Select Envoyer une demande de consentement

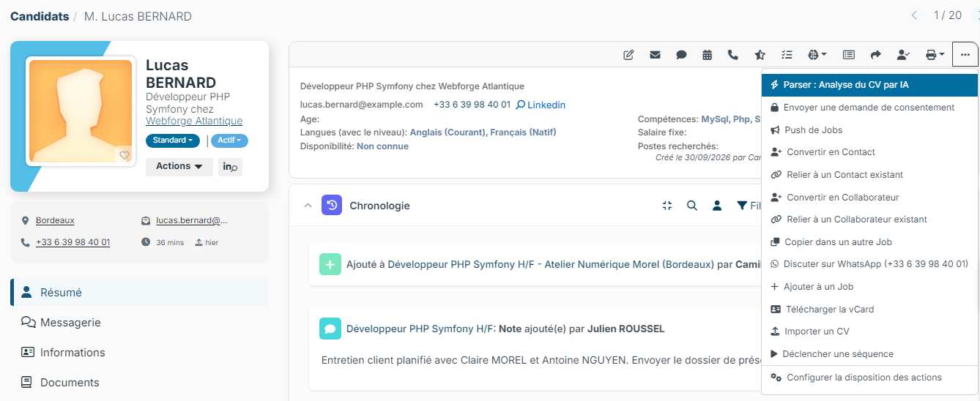(870, 108)
